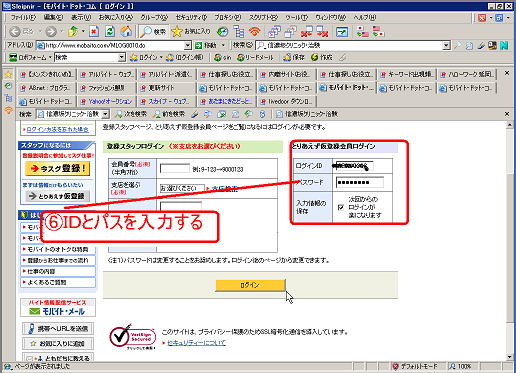The image size is (516, 373).
Task: Click 次を検索 in the find bar
Action: 131,114
